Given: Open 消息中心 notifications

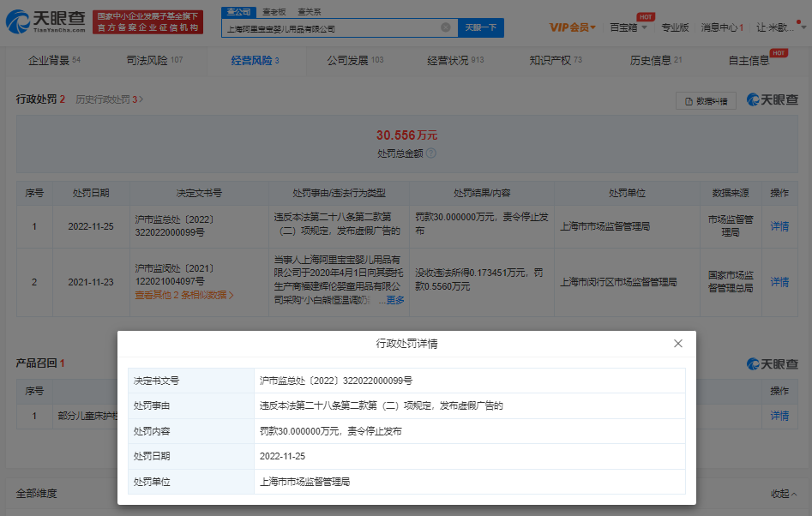Looking at the screenshot, I should tap(722, 27).
